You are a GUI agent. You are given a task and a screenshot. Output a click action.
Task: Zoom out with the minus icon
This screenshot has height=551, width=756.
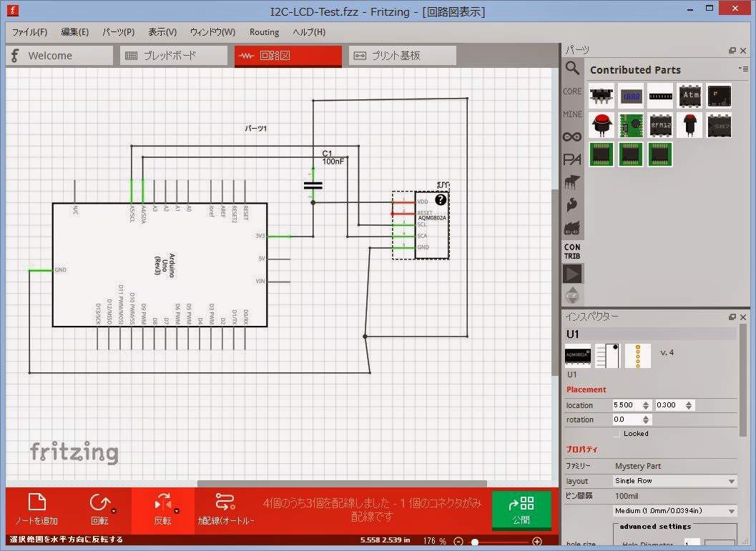pos(458,542)
